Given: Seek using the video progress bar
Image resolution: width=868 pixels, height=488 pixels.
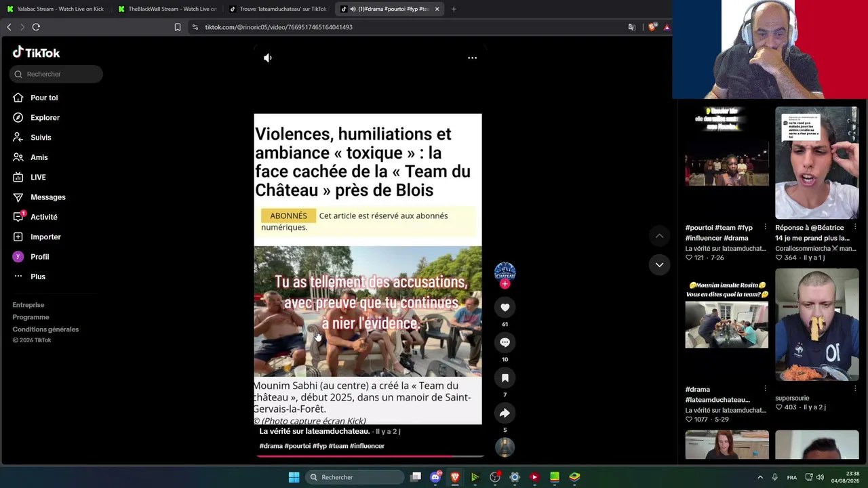Looking at the screenshot, I should (x=369, y=456).
